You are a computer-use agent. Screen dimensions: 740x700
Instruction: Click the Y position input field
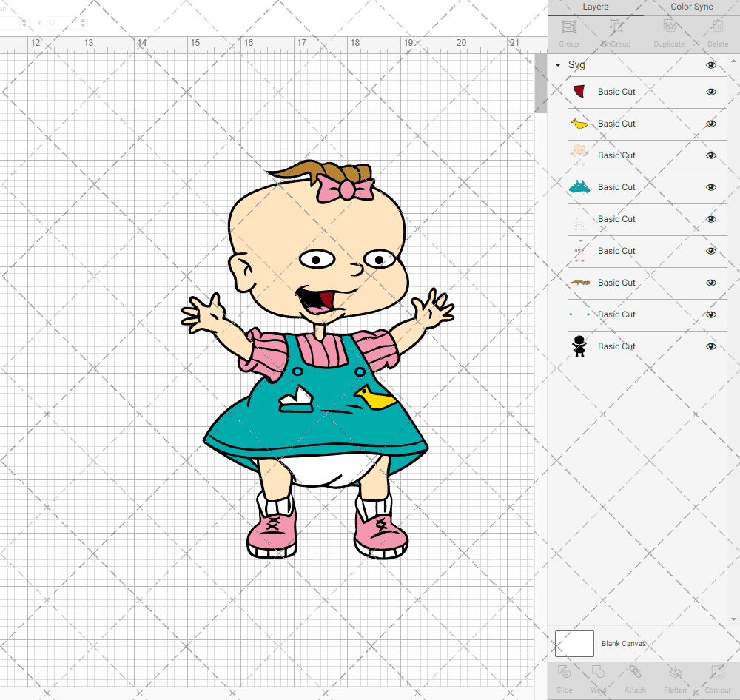62,23
